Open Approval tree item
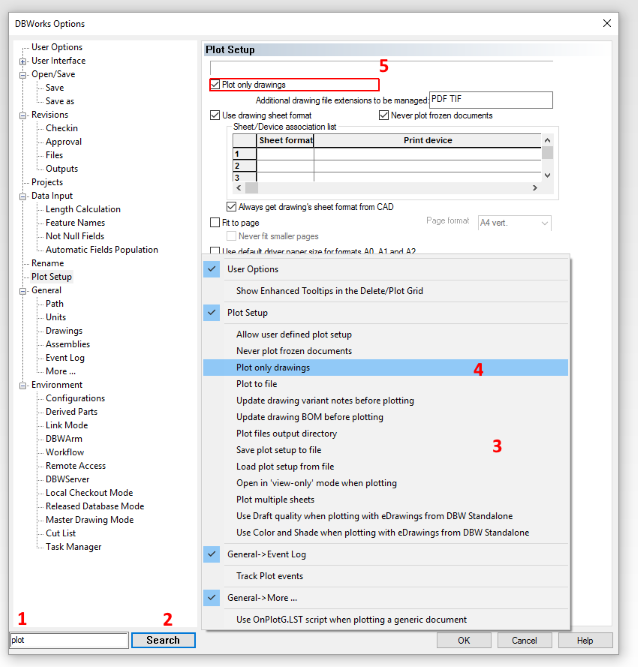This screenshot has width=638, height=667. pyautogui.click(x=63, y=142)
